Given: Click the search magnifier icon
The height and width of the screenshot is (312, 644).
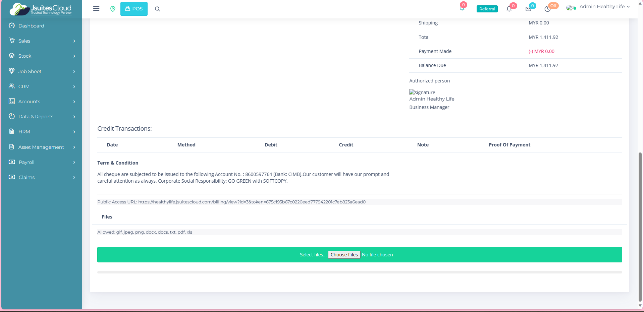Looking at the screenshot, I should click(157, 9).
